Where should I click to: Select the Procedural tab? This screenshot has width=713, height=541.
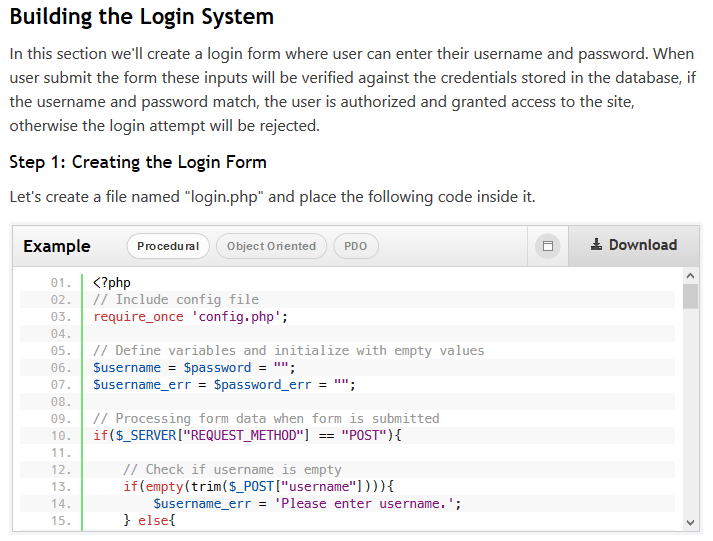tap(168, 246)
